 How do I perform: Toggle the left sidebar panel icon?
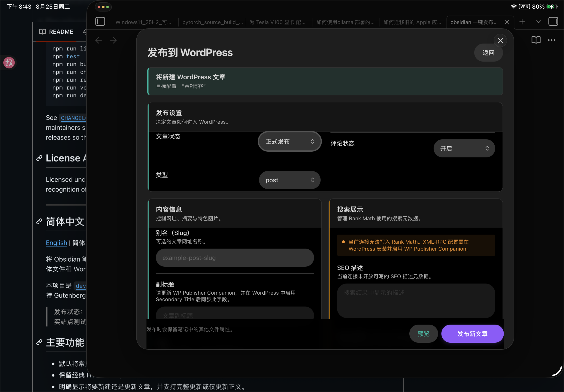pos(100,22)
